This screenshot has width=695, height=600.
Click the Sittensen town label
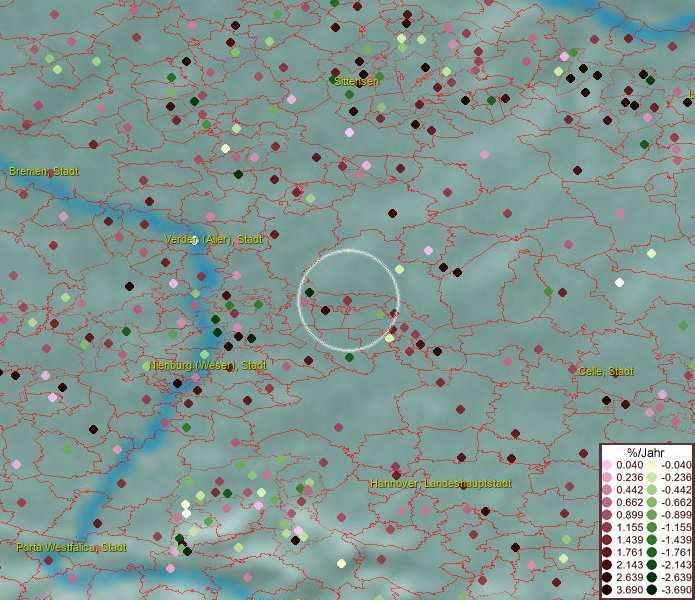355,80
